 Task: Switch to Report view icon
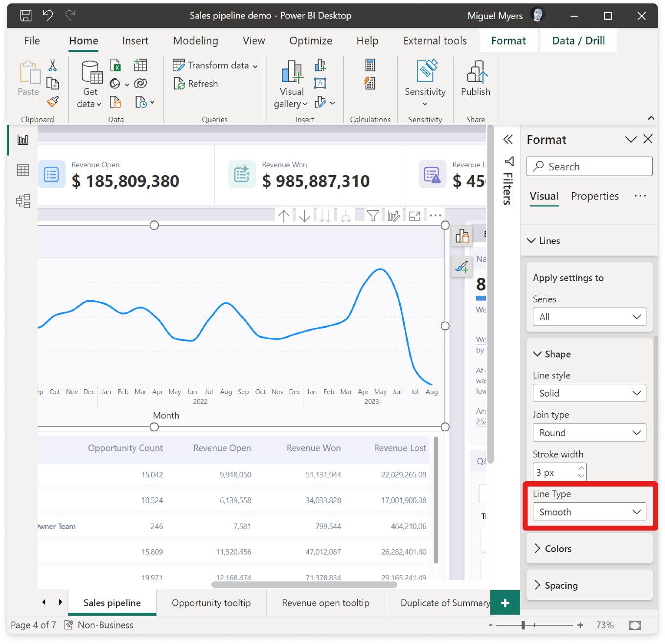(x=23, y=140)
